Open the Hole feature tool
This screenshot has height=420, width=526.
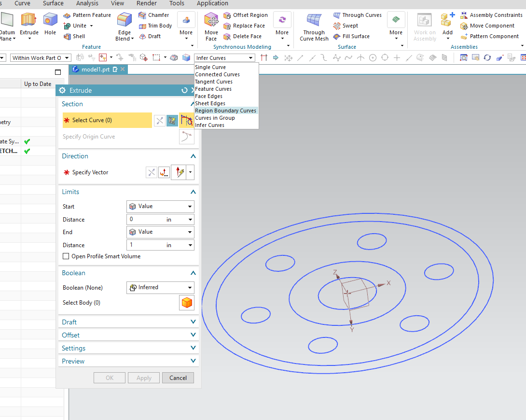[50, 24]
